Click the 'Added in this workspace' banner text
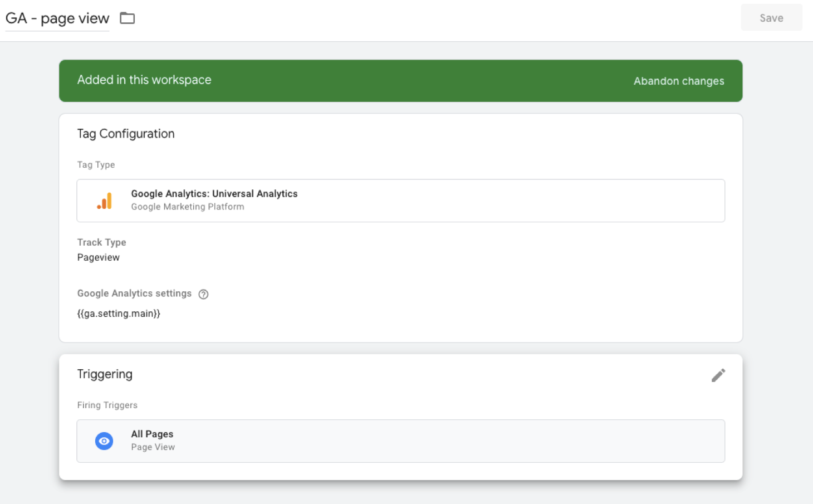 pos(144,80)
